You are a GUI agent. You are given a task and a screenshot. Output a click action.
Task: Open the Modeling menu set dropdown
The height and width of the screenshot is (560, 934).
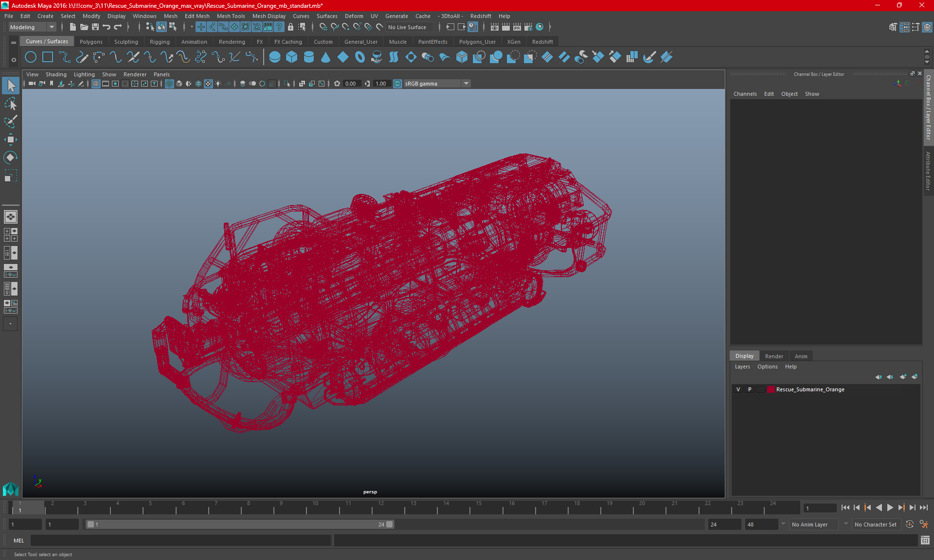click(x=32, y=27)
